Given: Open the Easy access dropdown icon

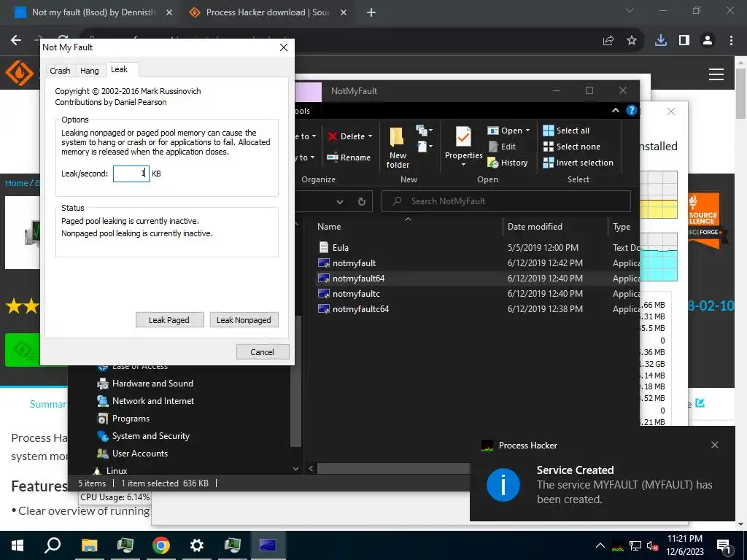Looking at the screenshot, I should 424,146.
